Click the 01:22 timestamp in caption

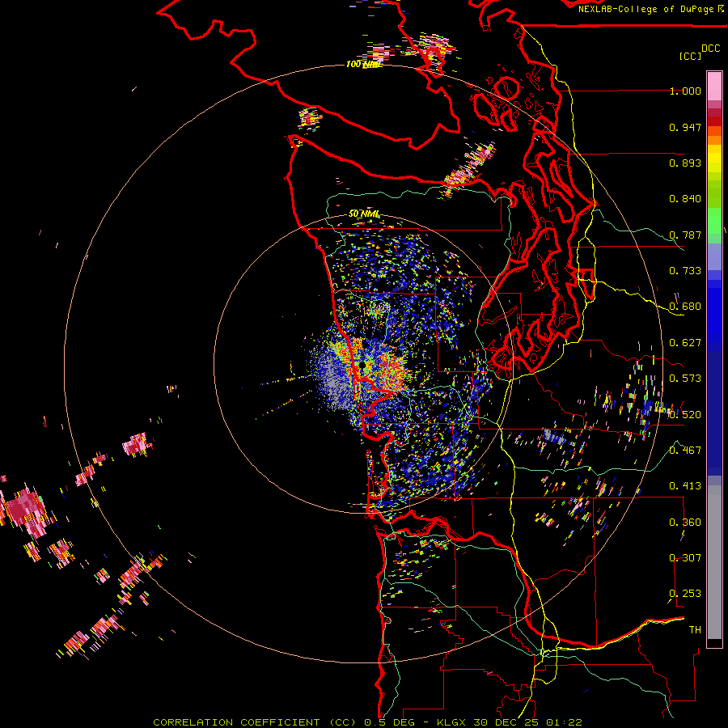click(564, 722)
